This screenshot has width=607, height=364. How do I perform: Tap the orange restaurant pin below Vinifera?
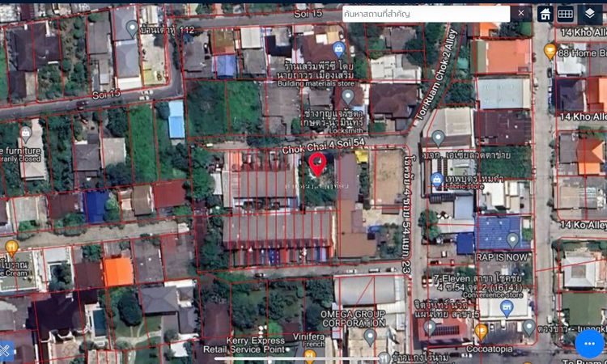pos(309,356)
